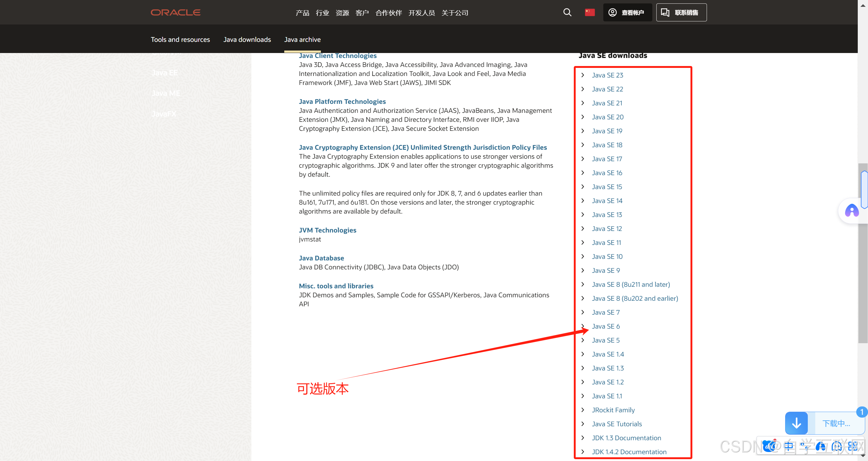Click the vertical scrollbar thumb
This screenshot has height=461, width=868.
point(863,253)
